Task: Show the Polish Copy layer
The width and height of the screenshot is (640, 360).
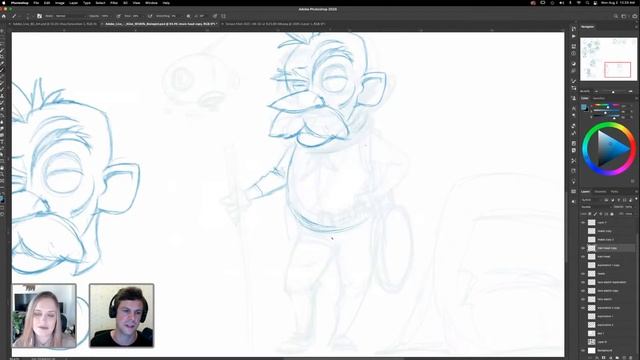Action: click(x=583, y=231)
